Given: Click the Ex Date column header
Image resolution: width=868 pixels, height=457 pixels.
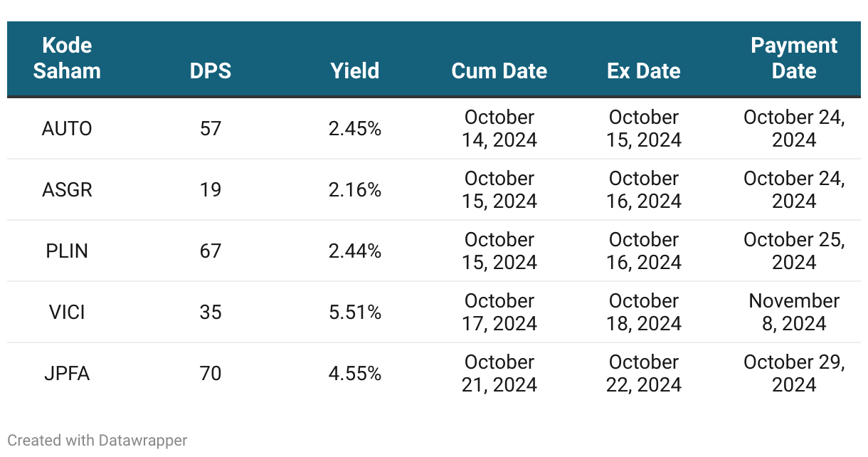Looking at the screenshot, I should [644, 71].
